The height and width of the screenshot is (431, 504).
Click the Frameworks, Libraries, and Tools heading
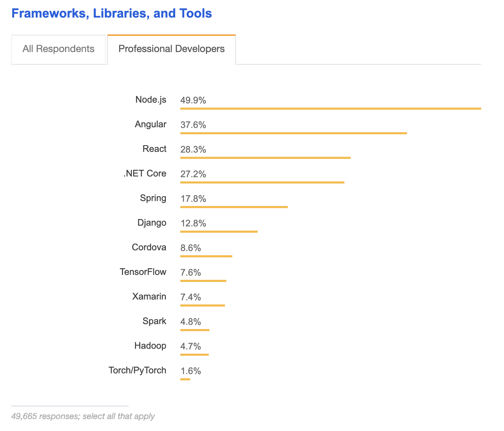112,13
